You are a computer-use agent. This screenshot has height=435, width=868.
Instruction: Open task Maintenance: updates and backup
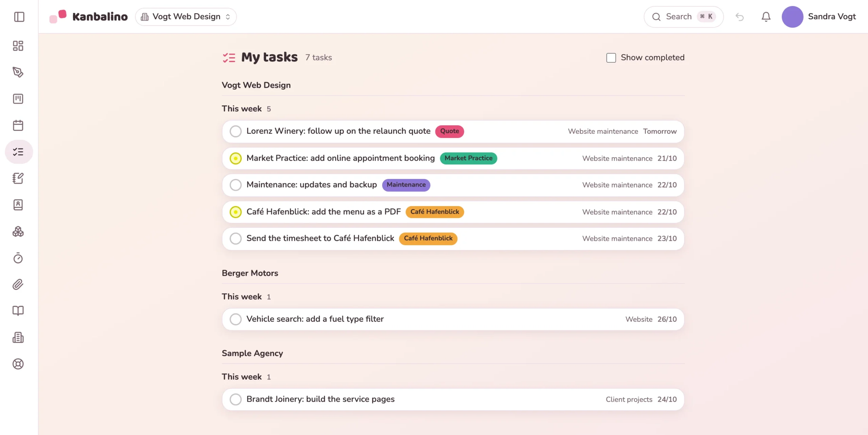(453, 185)
